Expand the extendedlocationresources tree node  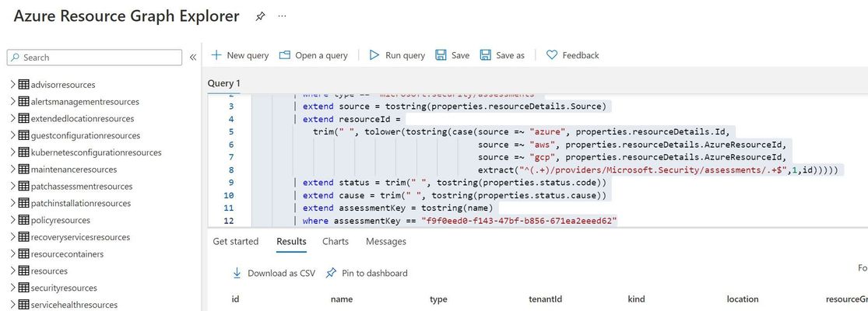click(x=13, y=118)
